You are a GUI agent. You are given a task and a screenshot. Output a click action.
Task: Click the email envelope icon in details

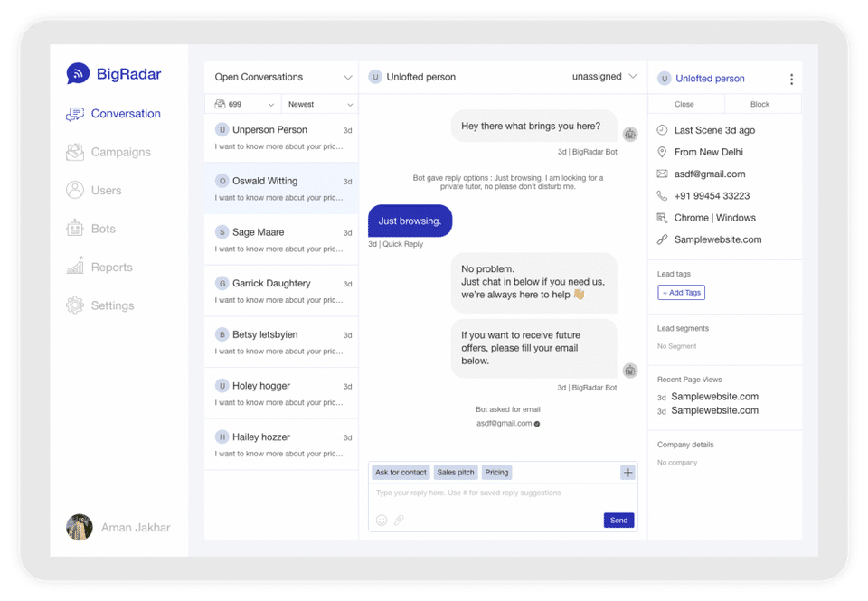662,174
